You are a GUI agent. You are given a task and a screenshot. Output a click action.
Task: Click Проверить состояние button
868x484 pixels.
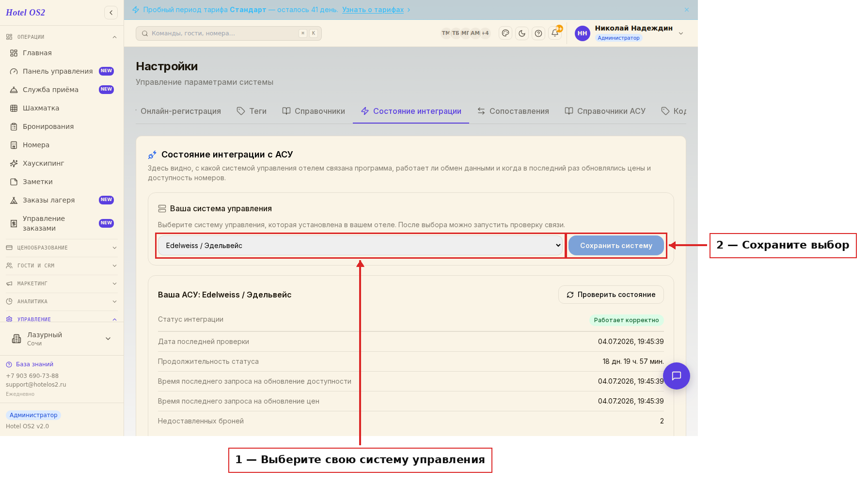(611, 295)
